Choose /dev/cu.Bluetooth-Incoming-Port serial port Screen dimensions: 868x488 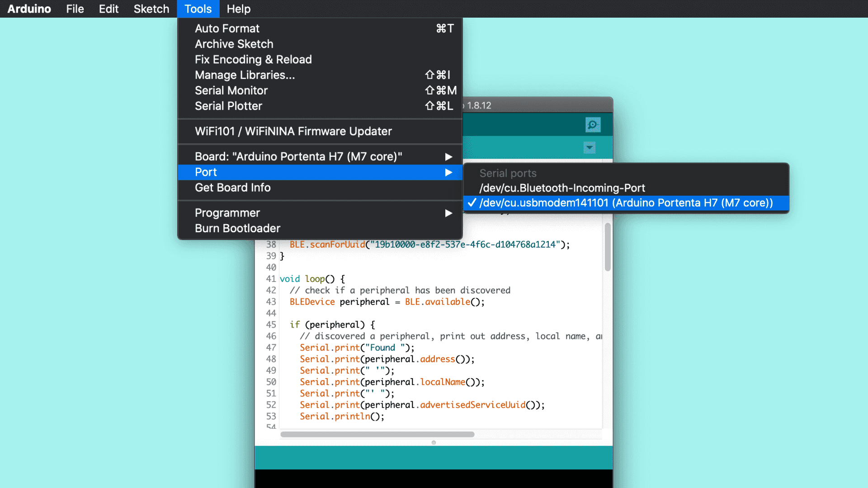[x=562, y=188]
